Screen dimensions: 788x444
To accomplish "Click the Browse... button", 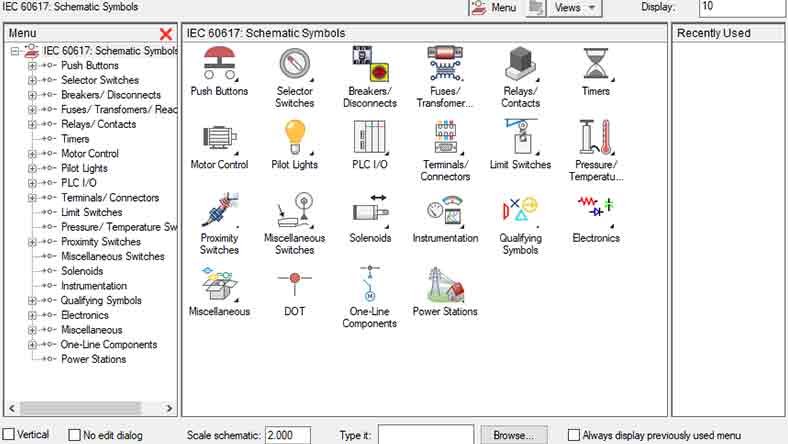I will click(x=514, y=435).
